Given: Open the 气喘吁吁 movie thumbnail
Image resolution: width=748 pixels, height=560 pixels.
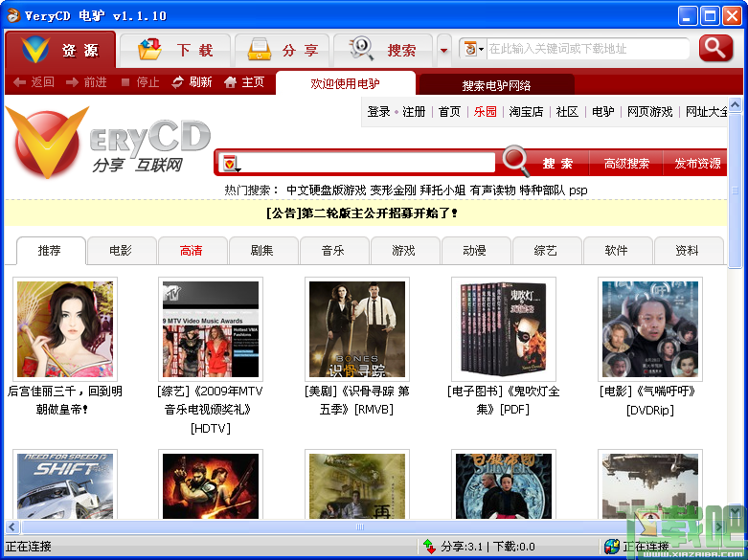Looking at the screenshot, I should (x=650, y=329).
